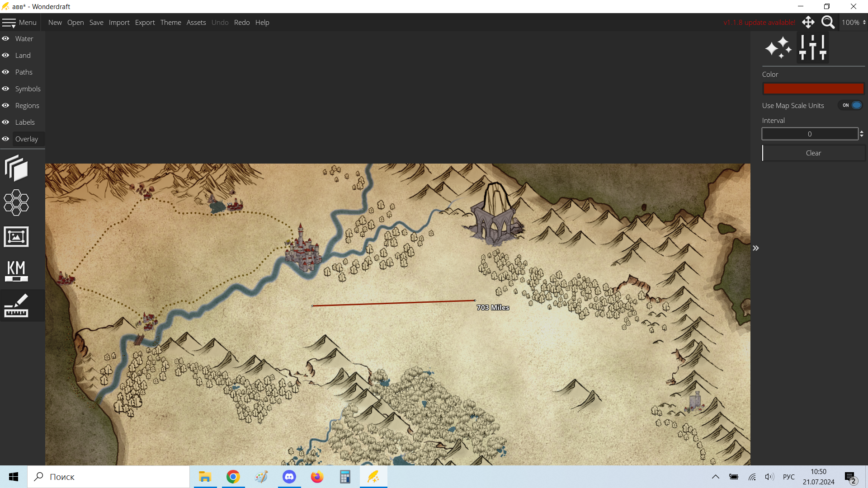Open the sparkles effects panel icon

pyautogui.click(x=778, y=48)
